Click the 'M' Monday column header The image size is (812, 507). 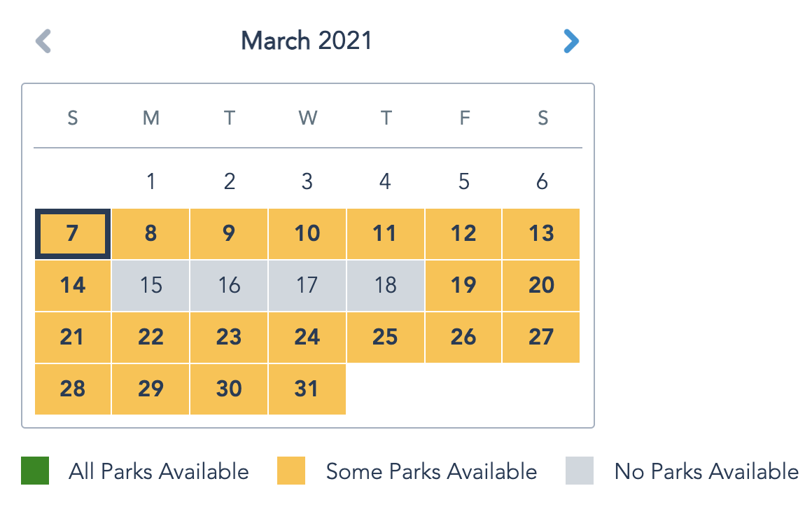150,118
